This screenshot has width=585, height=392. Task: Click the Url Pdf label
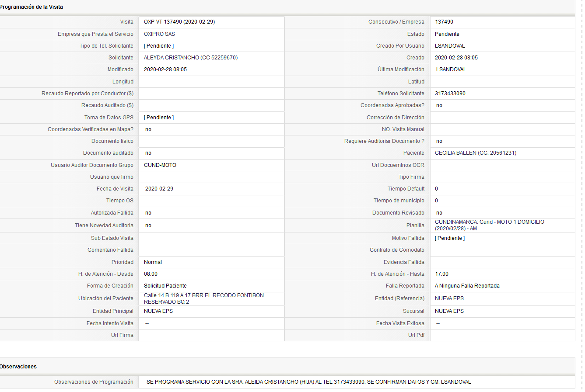(x=416, y=335)
